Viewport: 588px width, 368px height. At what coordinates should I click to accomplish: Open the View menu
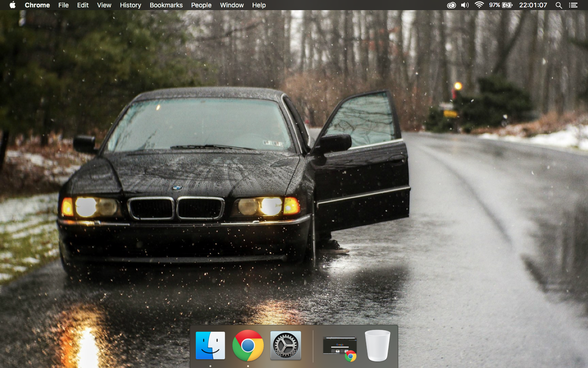(x=104, y=5)
